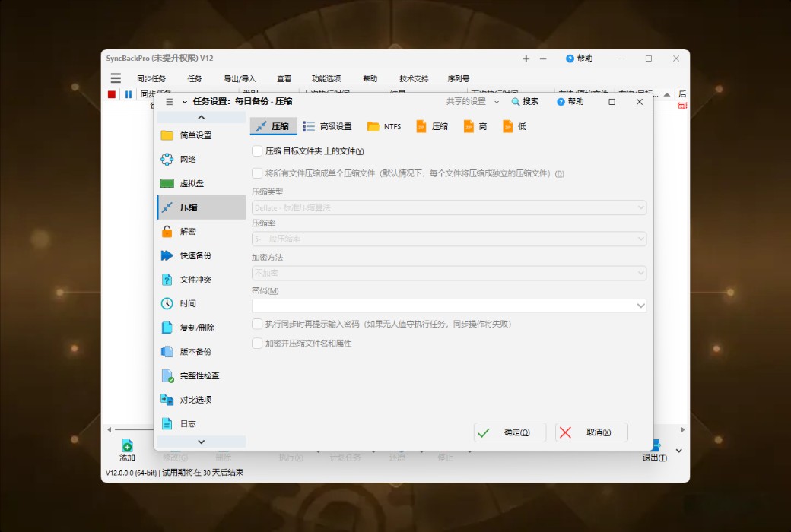
Task: Check 加密并压缩文件名和属性
Action: 256,343
